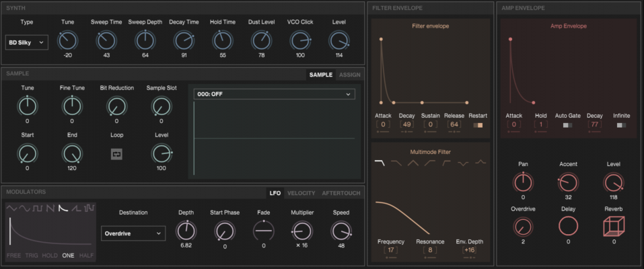Choose the random LFO waveform icon

(x=89, y=208)
